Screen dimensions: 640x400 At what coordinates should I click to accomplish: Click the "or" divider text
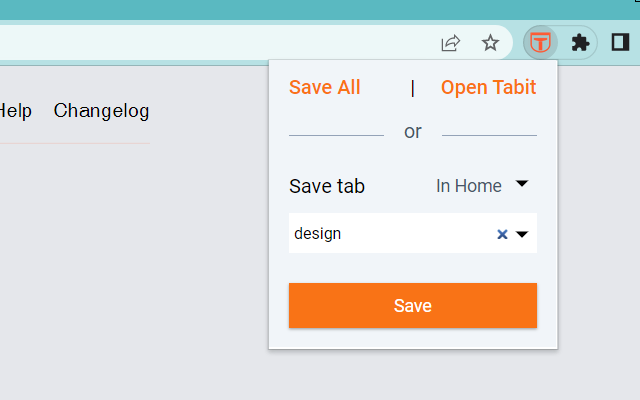(x=413, y=132)
